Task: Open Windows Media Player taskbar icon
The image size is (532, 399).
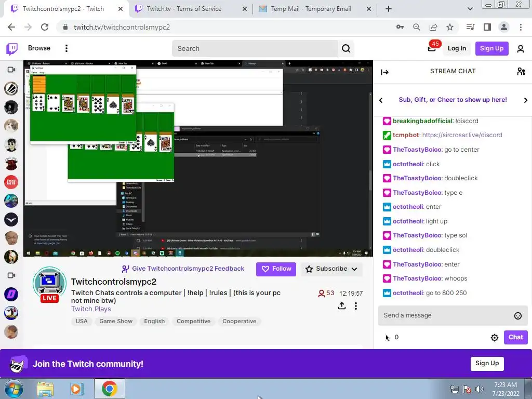Action: tap(77, 389)
